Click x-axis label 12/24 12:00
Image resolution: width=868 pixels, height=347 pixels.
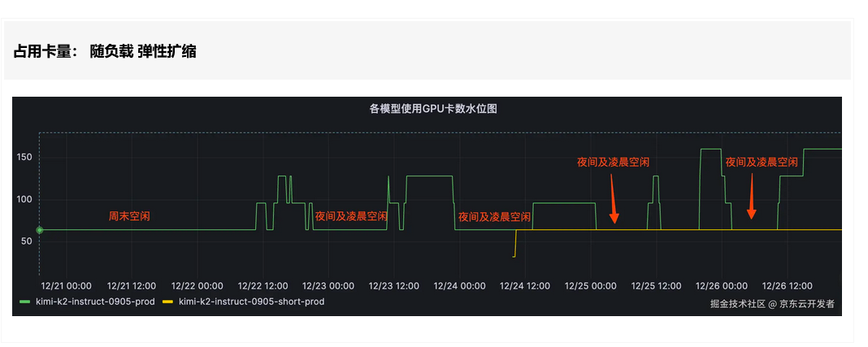(x=525, y=286)
